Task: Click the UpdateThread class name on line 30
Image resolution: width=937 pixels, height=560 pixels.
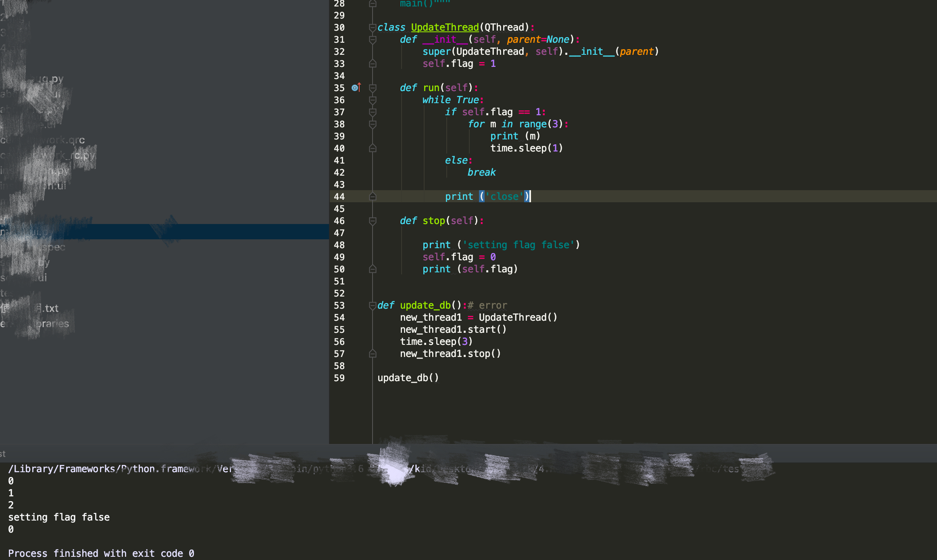Action: click(445, 27)
